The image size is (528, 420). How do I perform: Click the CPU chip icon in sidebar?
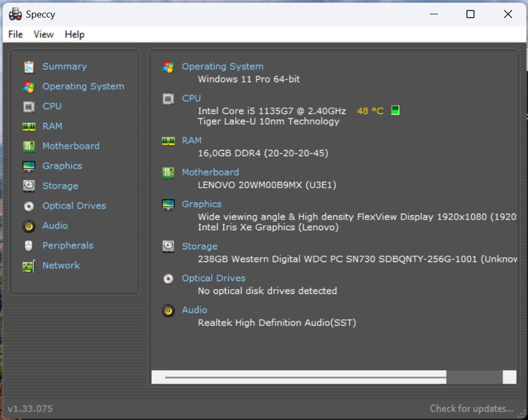[x=29, y=106]
